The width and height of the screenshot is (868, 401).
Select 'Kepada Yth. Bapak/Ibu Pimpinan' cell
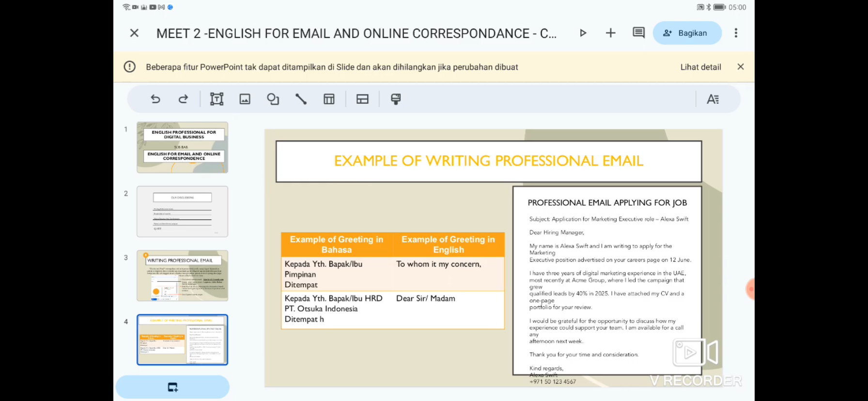337,274
